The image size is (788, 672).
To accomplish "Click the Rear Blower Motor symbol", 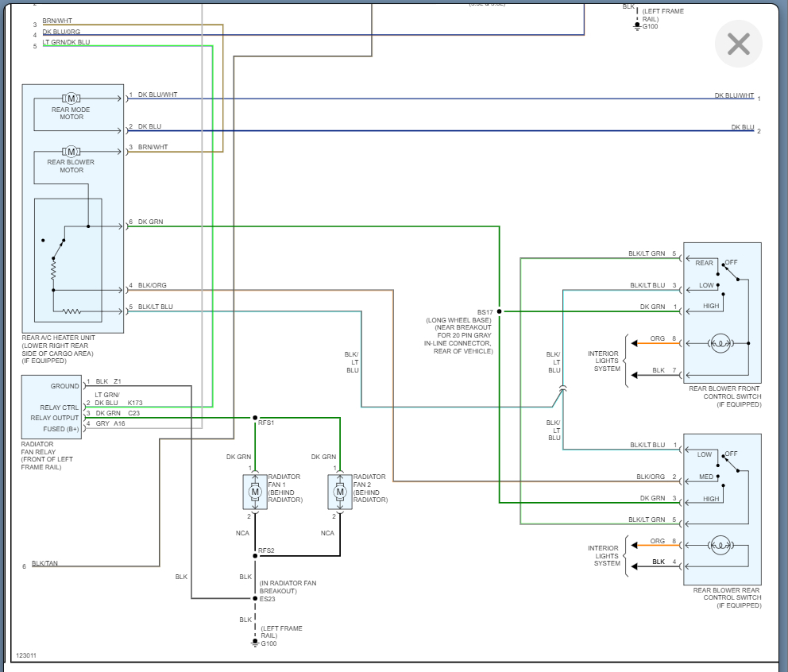I will [71, 151].
